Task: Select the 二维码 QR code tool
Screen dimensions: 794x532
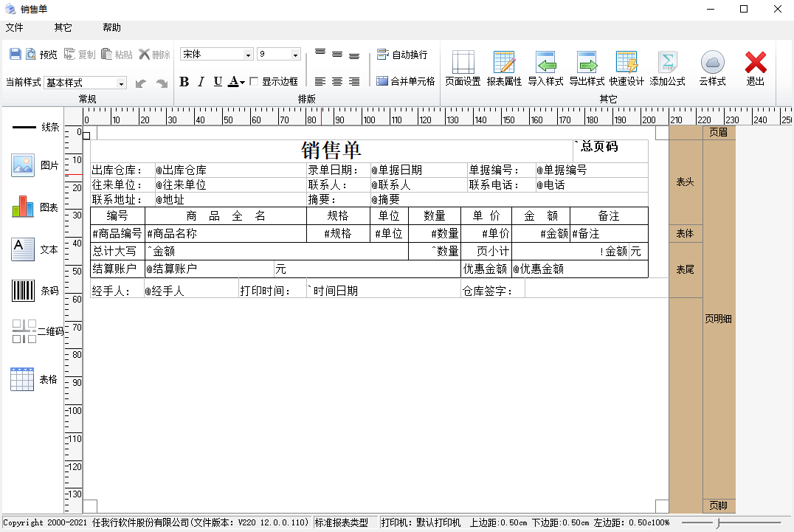Action: [x=24, y=331]
